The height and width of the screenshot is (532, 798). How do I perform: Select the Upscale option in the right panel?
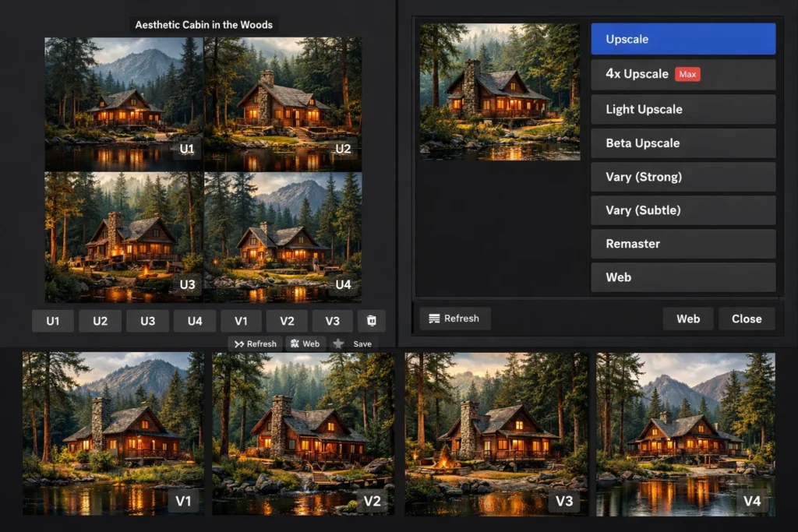[683, 38]
